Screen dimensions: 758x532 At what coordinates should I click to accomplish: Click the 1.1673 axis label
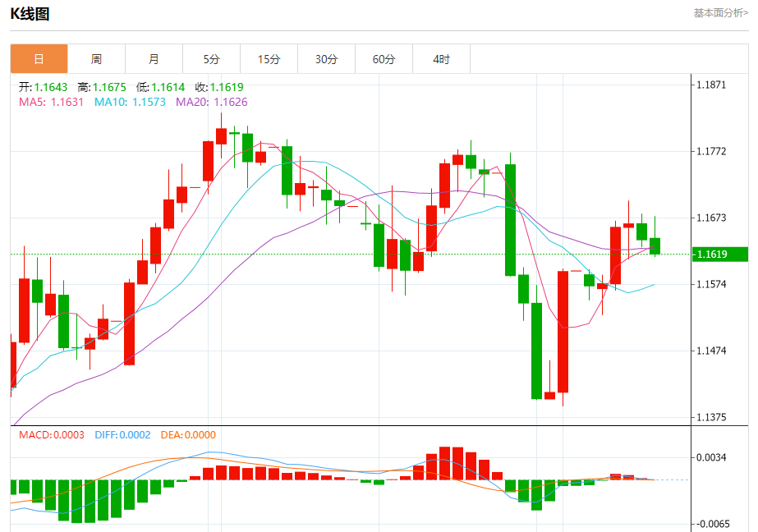click(x=711, y=218)
